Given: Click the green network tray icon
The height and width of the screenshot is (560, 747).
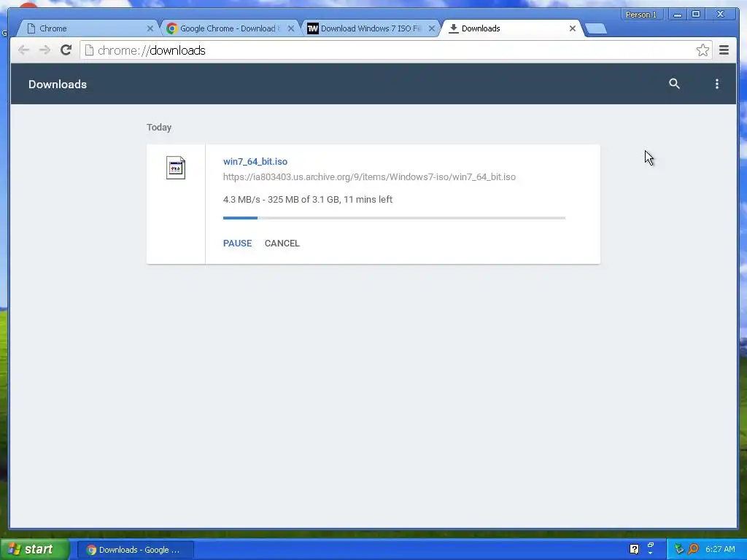Looking at the screenshot, I should (x=679, y=549).
